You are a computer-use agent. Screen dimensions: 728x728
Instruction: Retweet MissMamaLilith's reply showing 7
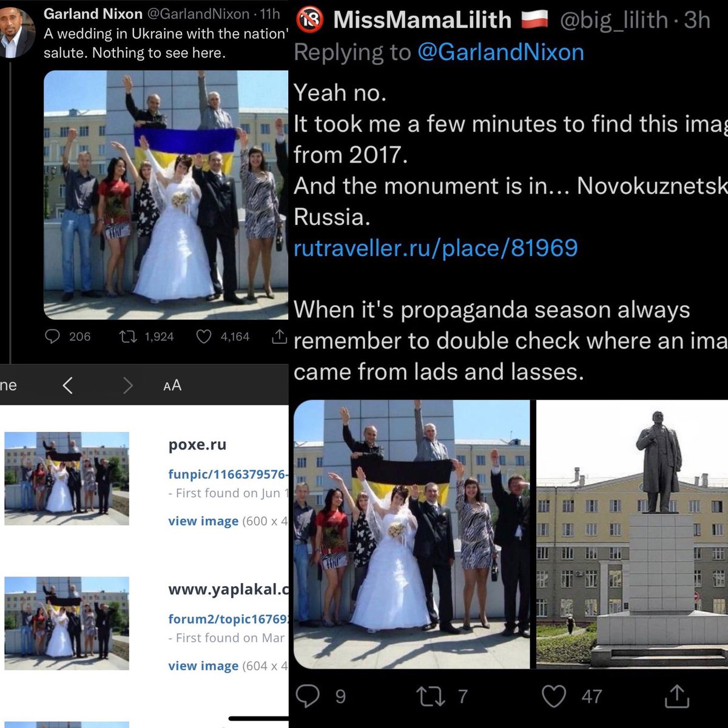[431, 696]
